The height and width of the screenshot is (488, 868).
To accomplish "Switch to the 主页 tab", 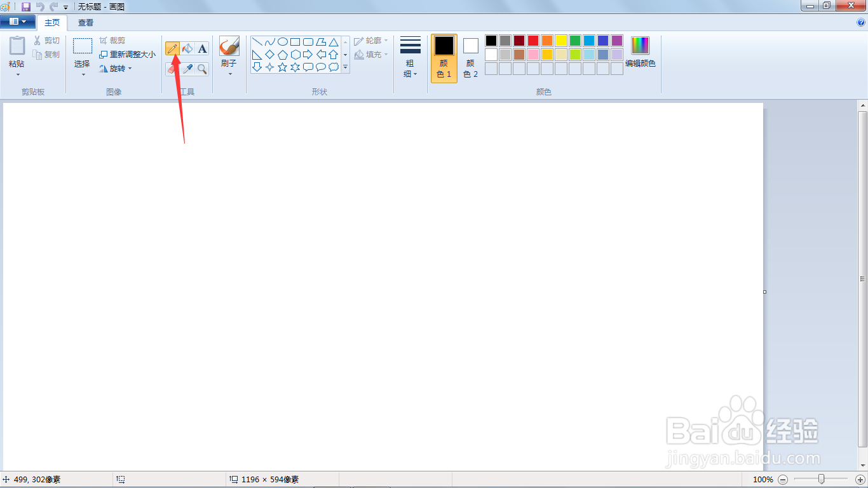I will click(52, 23).
